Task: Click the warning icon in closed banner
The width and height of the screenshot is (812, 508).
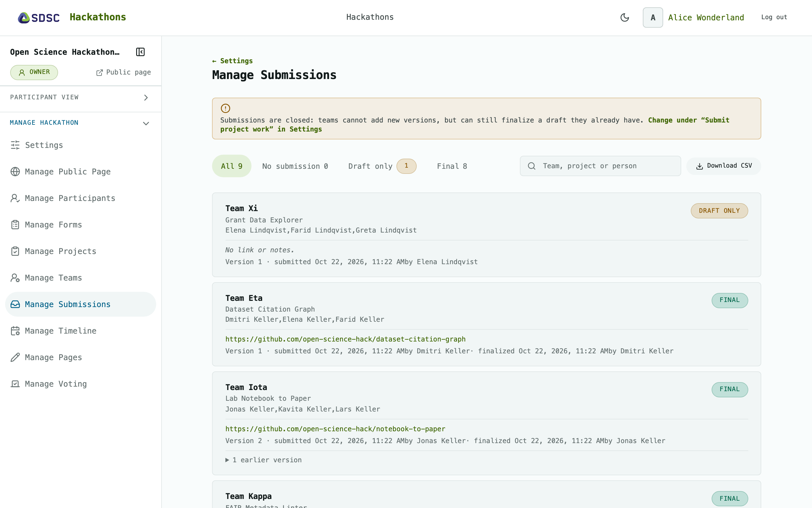Action: tap(226, 108)
